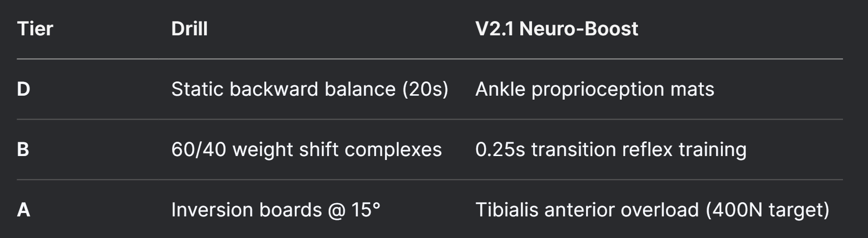Click the (20s) duration text
868x238 pixels.
point(425,89)
